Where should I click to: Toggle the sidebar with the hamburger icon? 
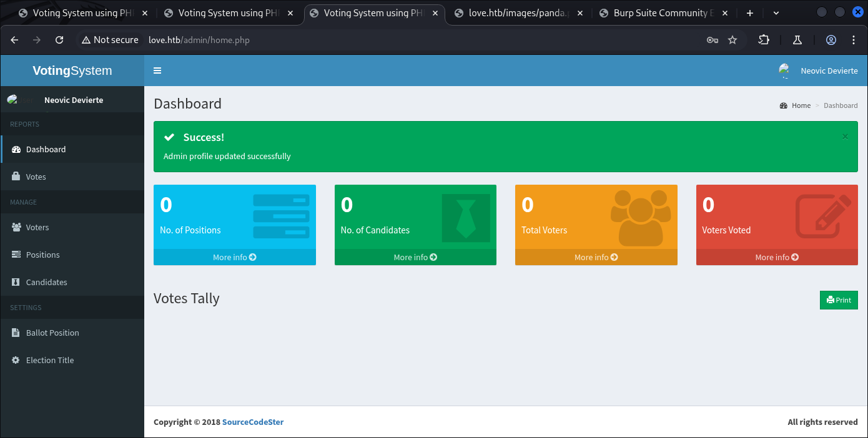(157, 71)
